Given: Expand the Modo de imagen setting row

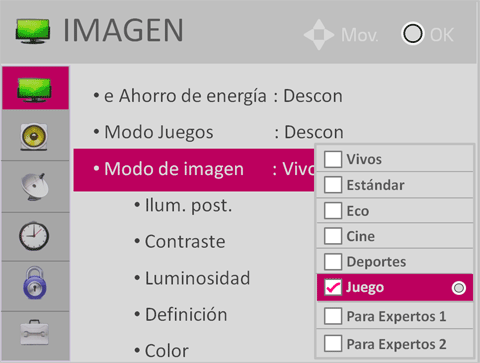Looking at the screenshot, I should coord(194,170).
